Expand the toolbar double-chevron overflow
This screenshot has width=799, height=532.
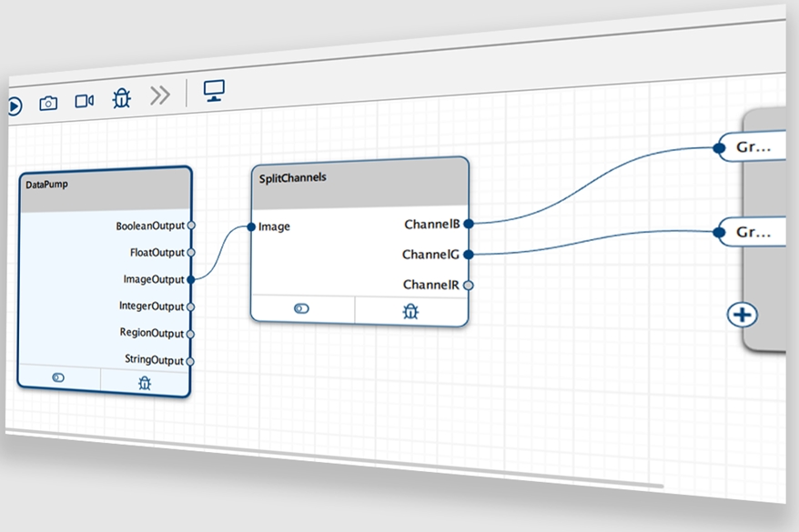click(x=160, y=95)
